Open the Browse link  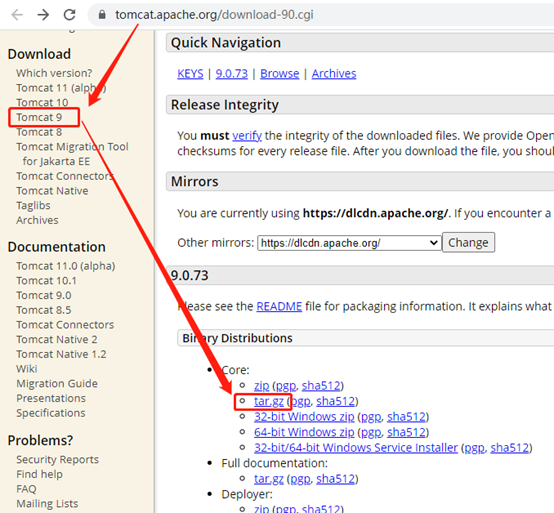(279, 73)
